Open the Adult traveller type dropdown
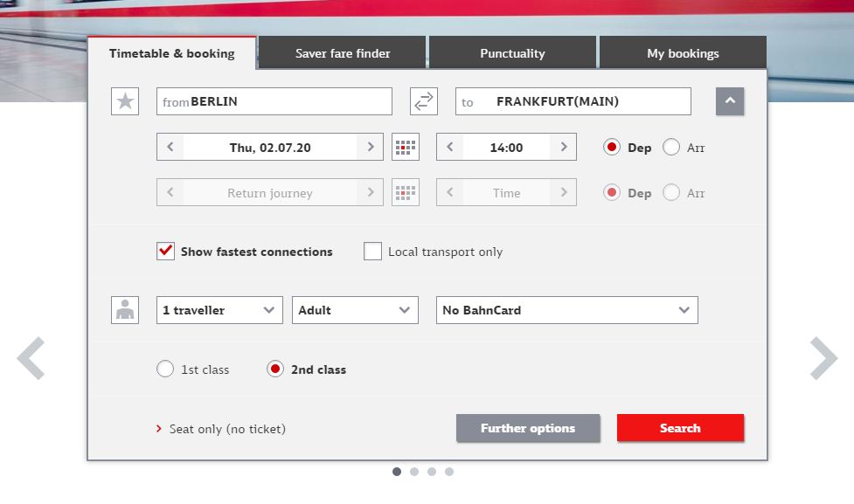 pos(355,310)
